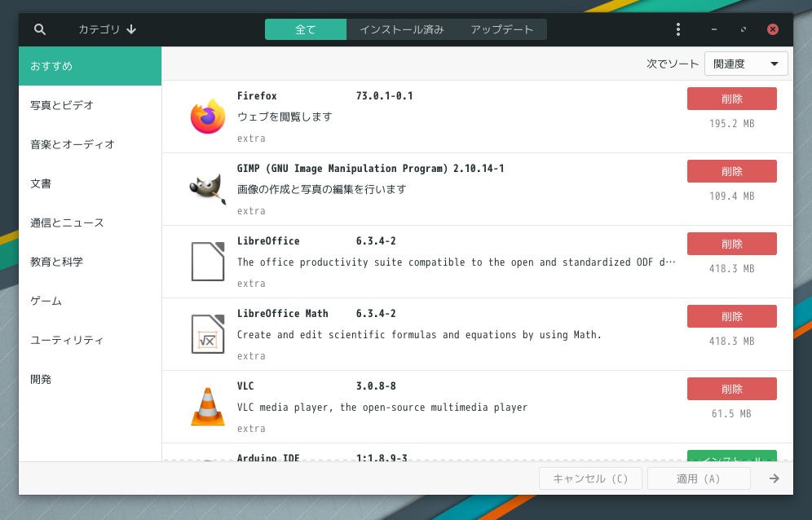Select the おすすめ category
The height and width of the screenshot is (520, 812).
tap(90, 66)
